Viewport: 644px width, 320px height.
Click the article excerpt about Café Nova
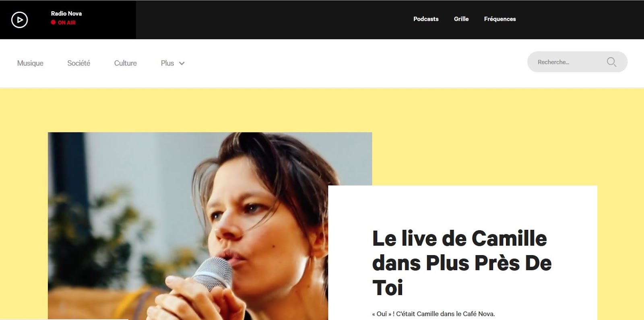[433, 314]
